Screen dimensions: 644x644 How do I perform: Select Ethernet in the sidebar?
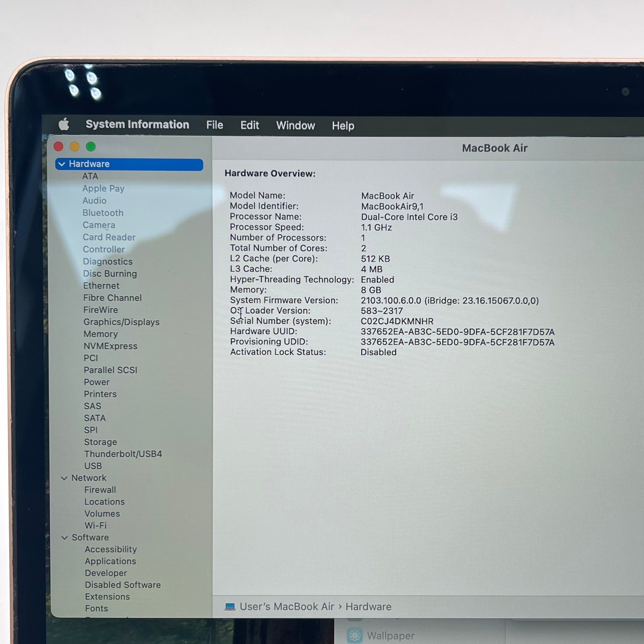coord(101,286)
